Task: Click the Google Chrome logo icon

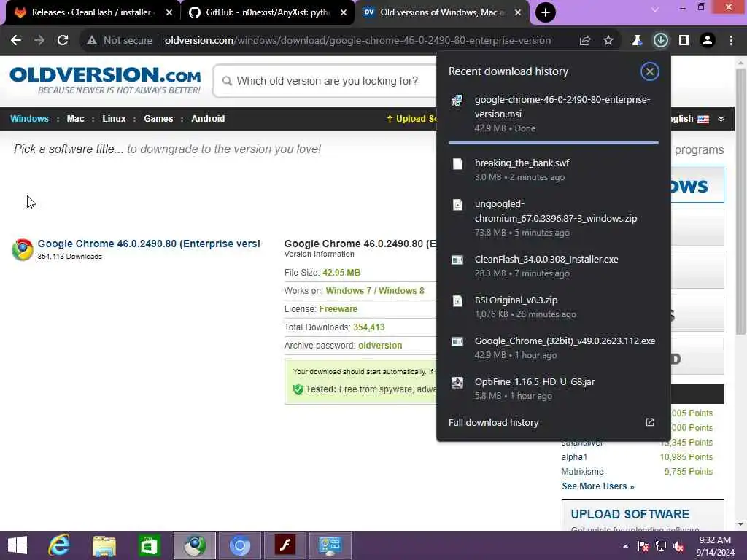Action: click(x=23, y=249)
